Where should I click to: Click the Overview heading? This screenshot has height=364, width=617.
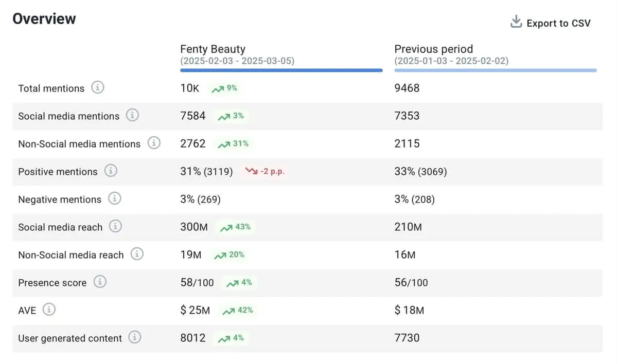click(44, 19)
